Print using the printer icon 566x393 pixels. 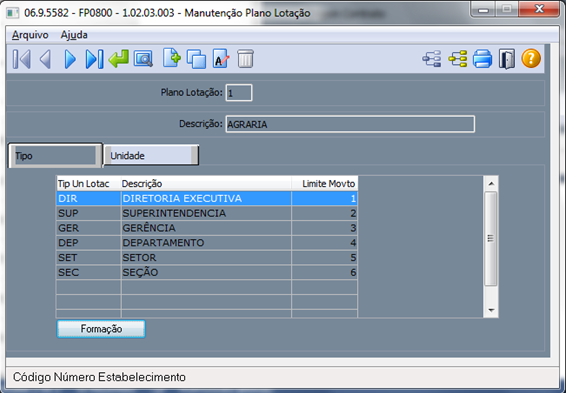tap(483, 59)
